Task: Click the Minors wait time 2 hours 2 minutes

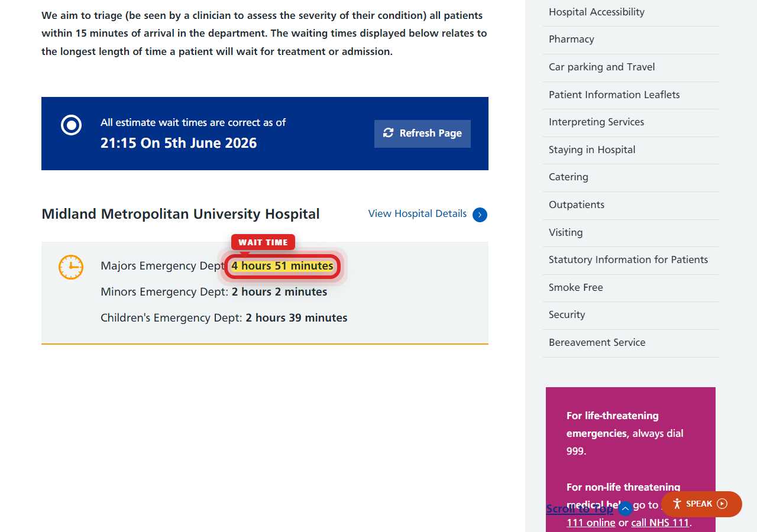Action: coord(279,292)
